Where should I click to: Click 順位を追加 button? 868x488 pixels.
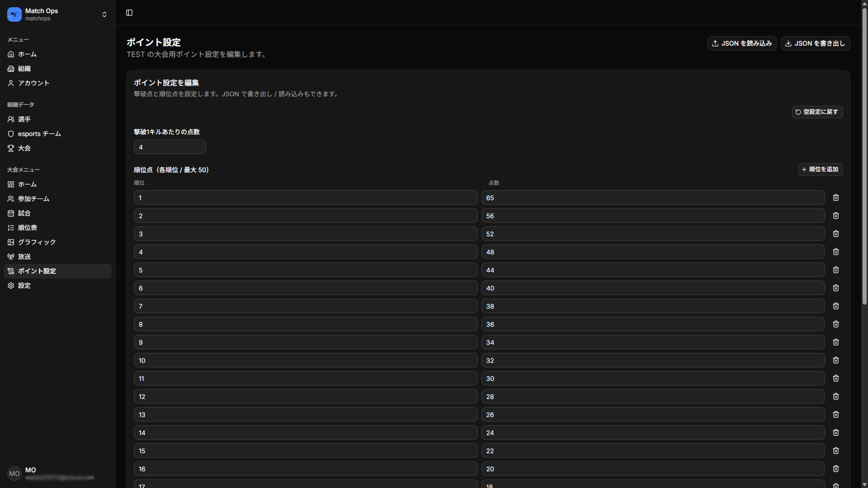(x=820, y=169)
